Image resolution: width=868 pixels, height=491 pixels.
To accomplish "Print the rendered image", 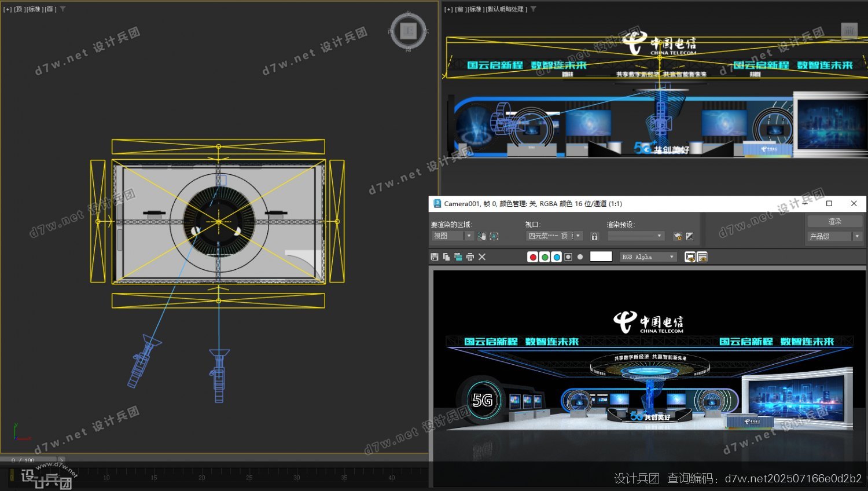I will click(470, 257).
